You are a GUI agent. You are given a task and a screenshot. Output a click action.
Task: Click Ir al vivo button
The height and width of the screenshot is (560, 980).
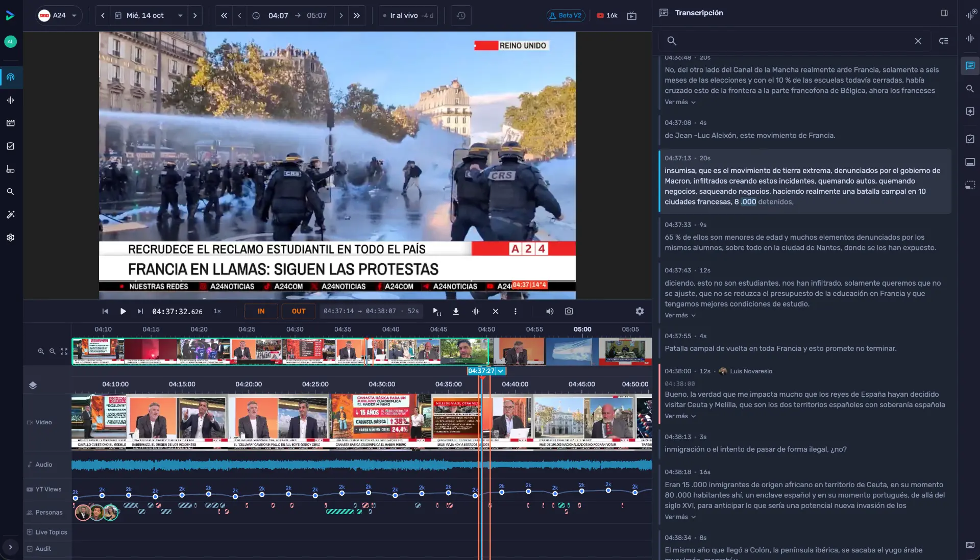pyautogui.click(x=408, y=15)
